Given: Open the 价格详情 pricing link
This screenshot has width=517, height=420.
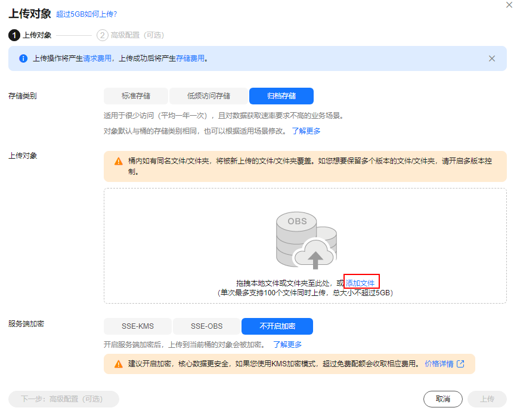Looking at the screenshot, I should [x=439, y=363].
